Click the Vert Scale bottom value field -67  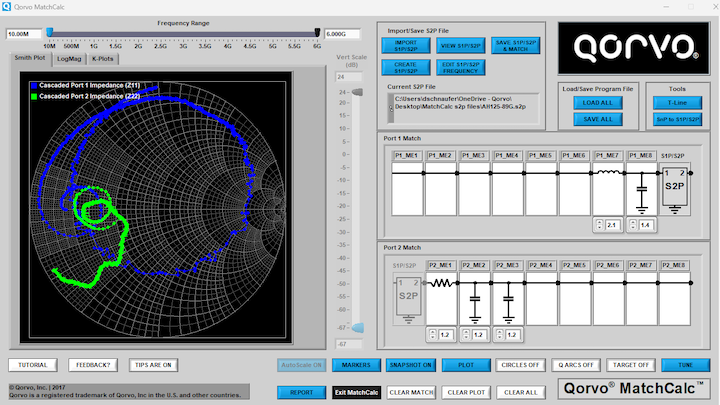pos(349,344)
